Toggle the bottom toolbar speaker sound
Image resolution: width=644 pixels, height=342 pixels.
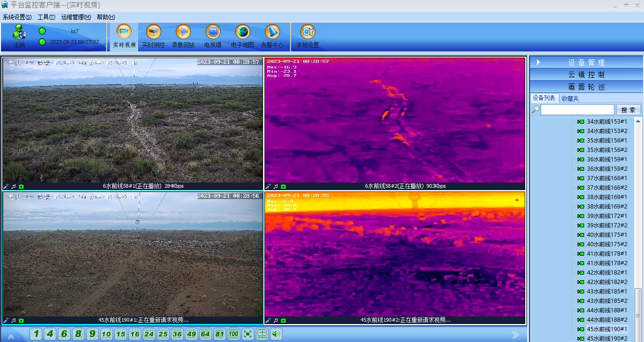276,334
